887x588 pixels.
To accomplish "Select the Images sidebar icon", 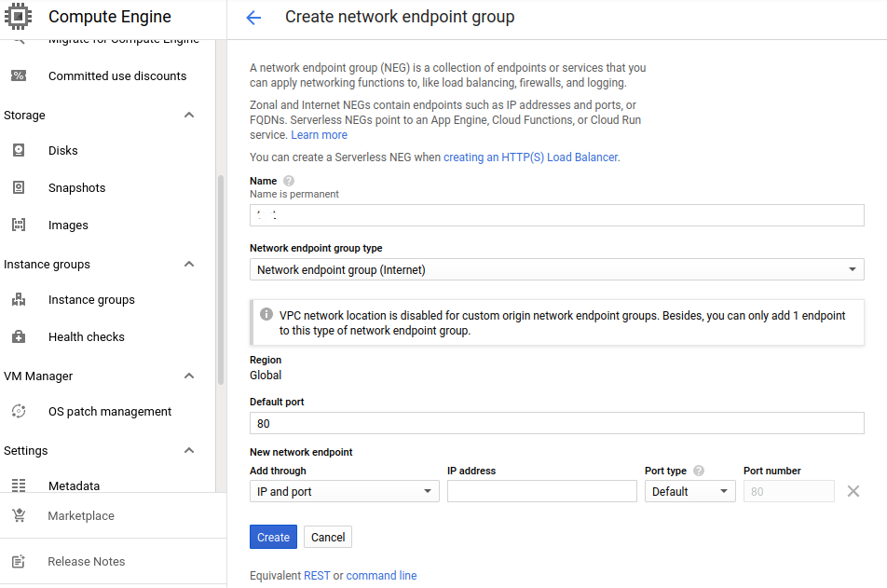I will tap(20, 225).
